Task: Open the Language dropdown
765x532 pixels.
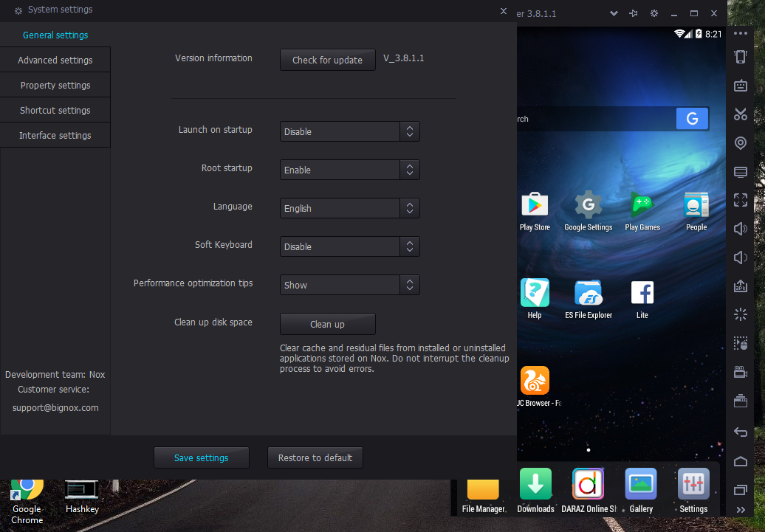Action: tap(349, 208)
